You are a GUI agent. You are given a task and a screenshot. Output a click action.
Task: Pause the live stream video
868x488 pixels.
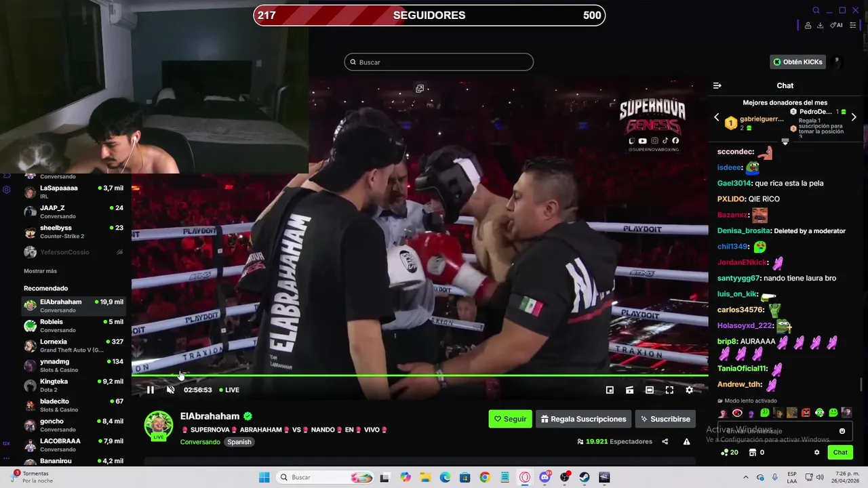click(x=151, y=390)
